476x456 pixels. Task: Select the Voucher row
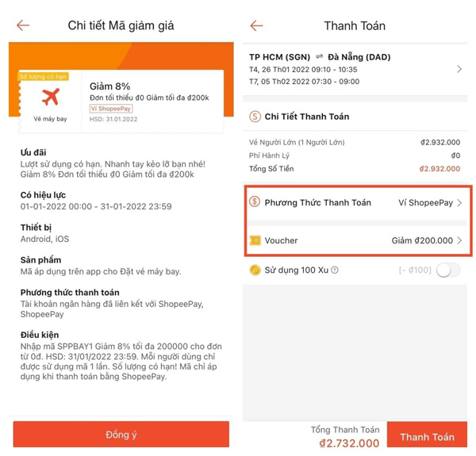357,240
